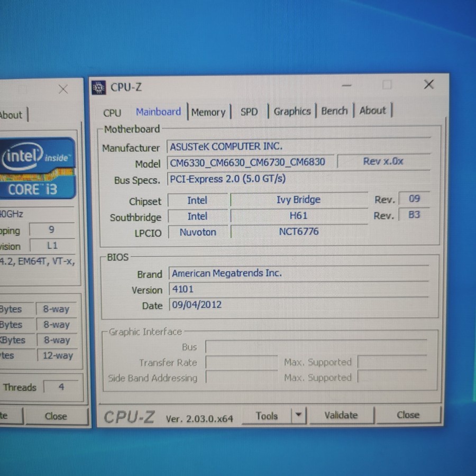Click the Validate button
This screenshot has height=476, width=476.
tap(341, 415)
